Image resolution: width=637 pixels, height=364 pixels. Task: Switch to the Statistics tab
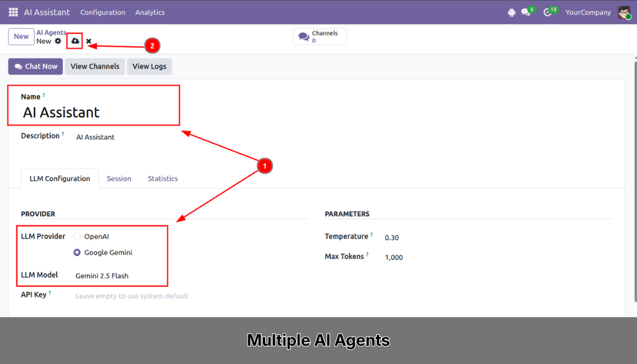(x=163, y=178)
